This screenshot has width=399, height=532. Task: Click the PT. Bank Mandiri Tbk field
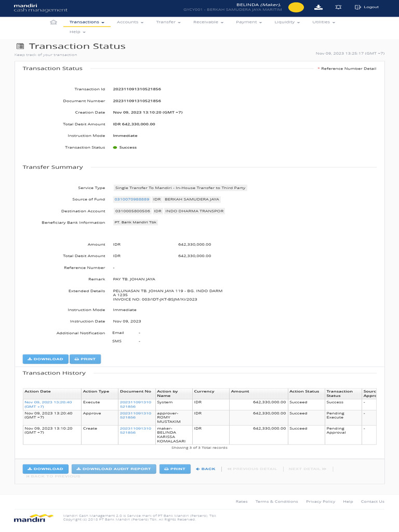point(136,222)
